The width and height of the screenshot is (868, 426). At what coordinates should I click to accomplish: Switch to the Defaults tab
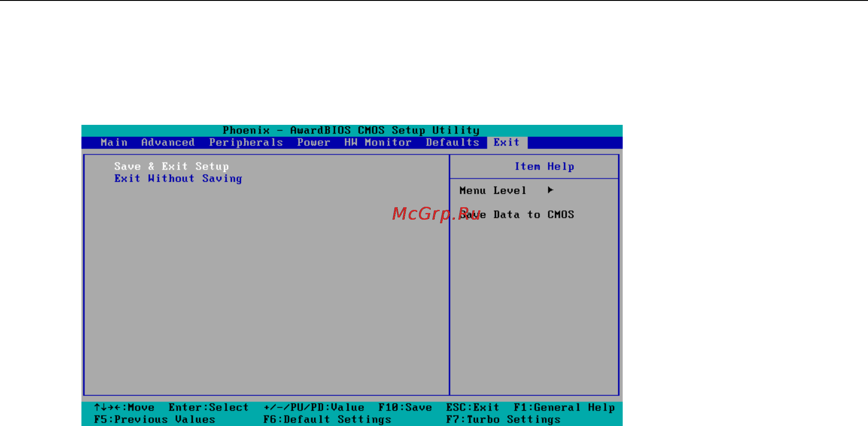click(x=452, y=142)
